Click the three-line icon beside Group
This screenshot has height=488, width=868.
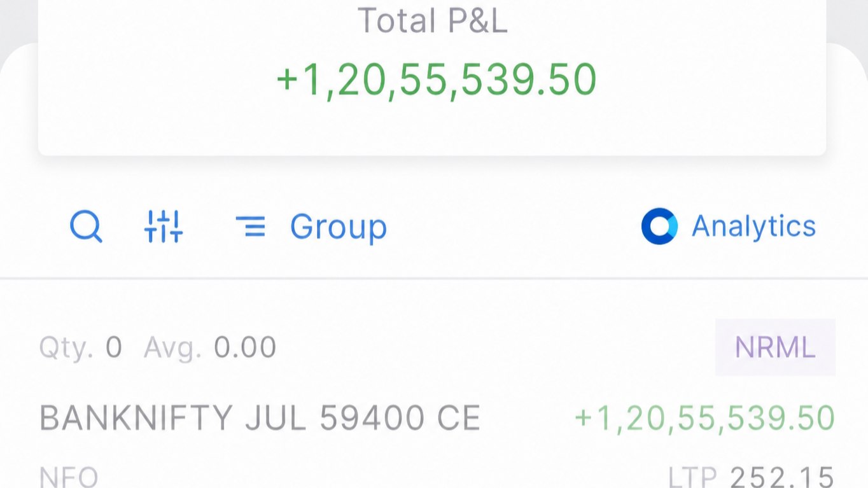coord(250,227)
